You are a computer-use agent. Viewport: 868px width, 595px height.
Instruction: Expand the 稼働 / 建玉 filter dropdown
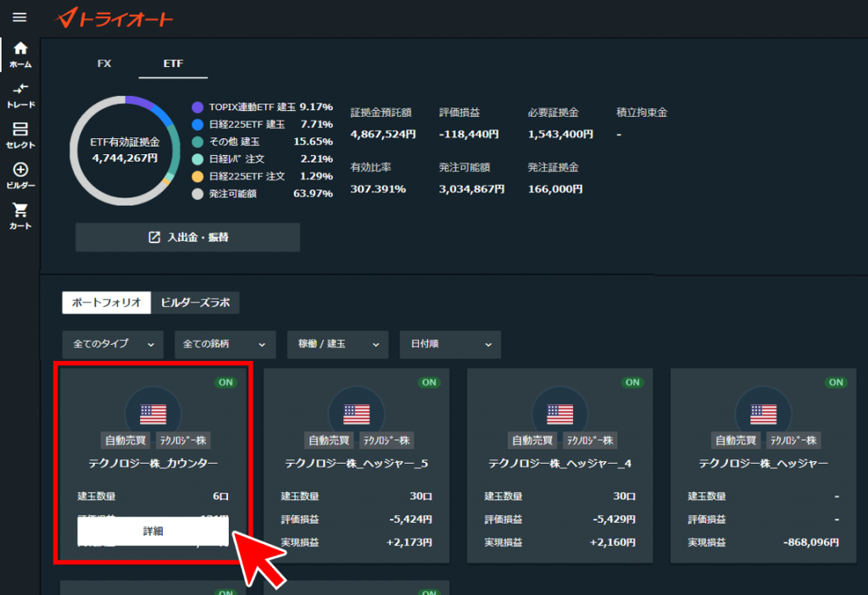[337, 344]
